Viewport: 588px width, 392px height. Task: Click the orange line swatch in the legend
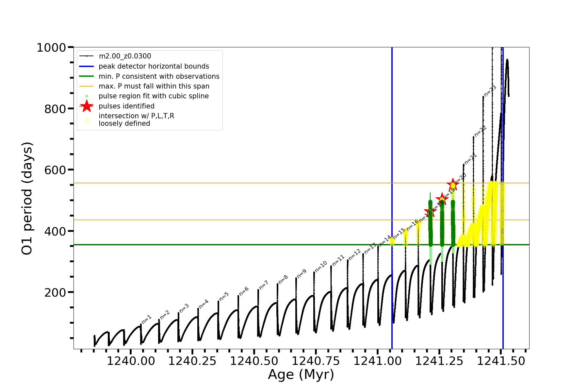tap(87, 86)
